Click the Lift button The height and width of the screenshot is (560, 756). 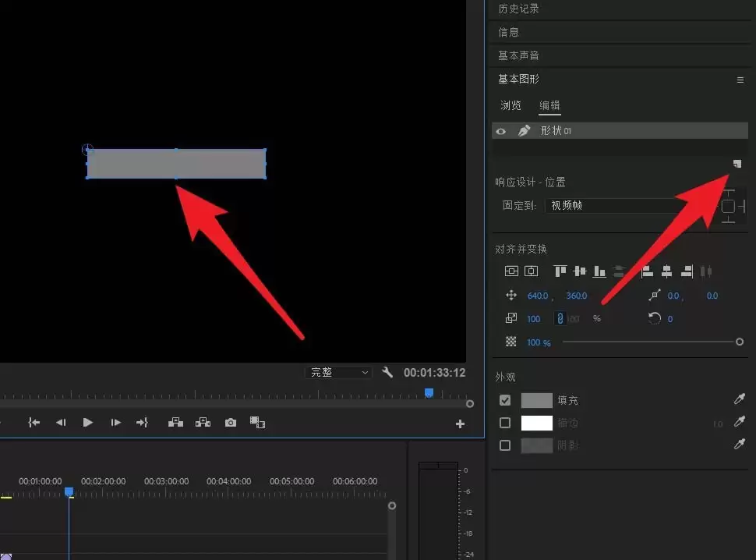tap(175, 423)
